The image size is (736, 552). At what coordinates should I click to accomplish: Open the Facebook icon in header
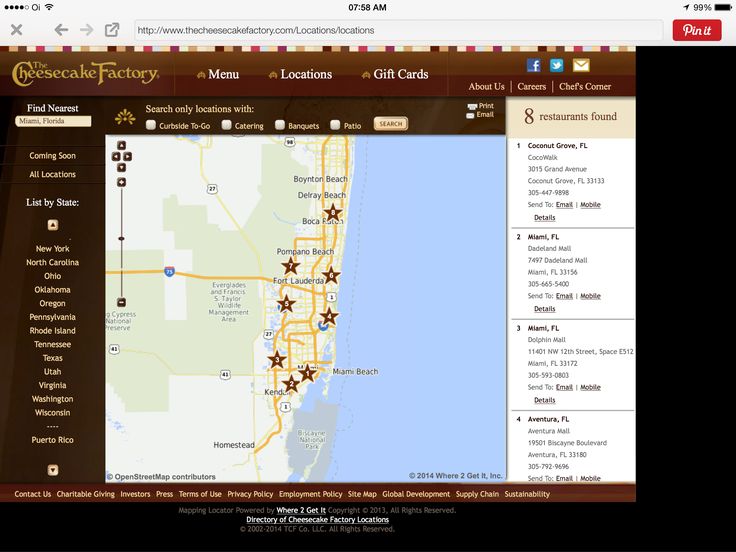[533, 65]
